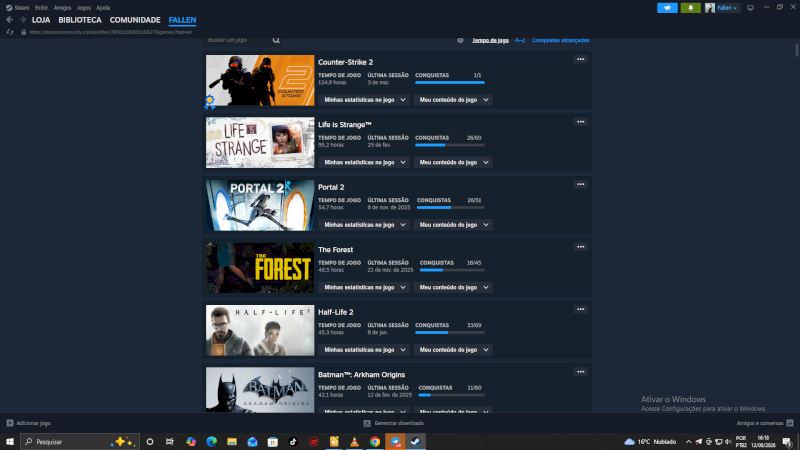Open the announcements megaphone button
This screenshot has height=450, width=800.
pos(667,8)
